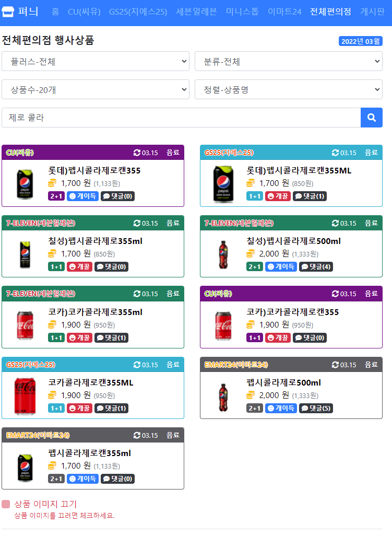This screenshot has width=392, height=536.
Task: Click EMART24(이마트24) header of 펩시콜라제로캔355ml
Action: point(38,435)
